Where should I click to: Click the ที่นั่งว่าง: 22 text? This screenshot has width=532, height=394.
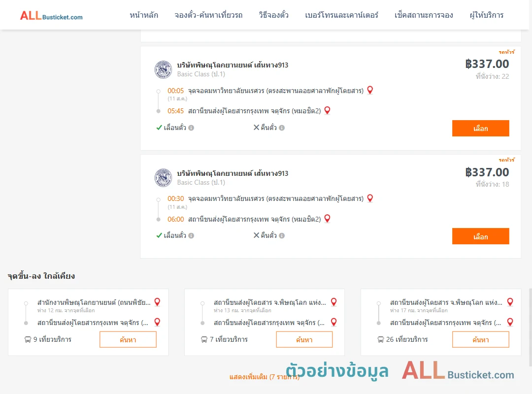492,76
